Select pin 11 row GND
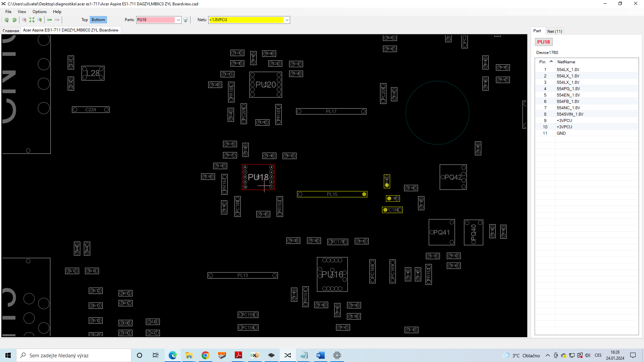 [x=587, y=133]
